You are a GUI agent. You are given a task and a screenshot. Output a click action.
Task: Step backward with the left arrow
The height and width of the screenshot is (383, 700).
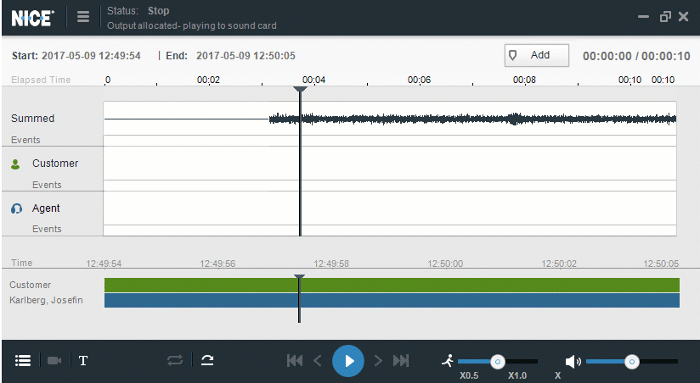(x=318, y=361)
